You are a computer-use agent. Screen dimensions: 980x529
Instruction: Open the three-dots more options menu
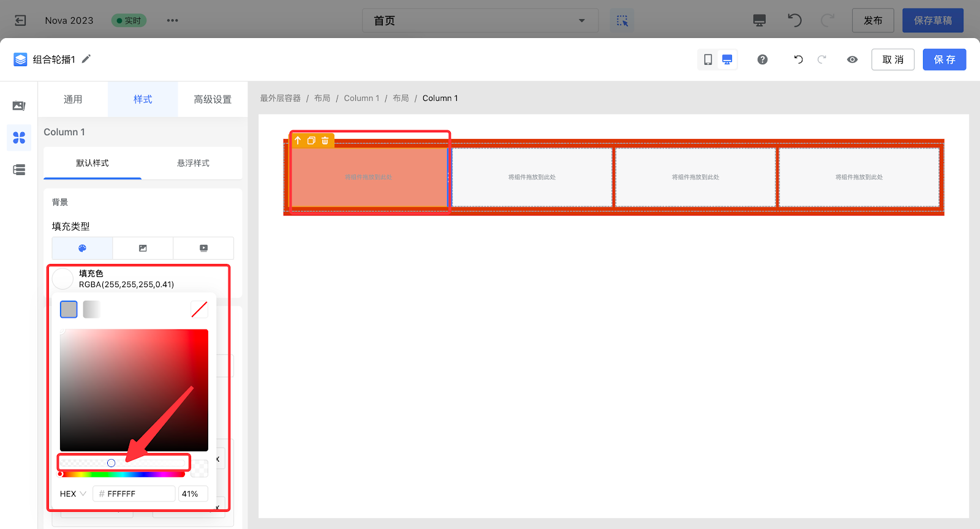tap(173, 20)
